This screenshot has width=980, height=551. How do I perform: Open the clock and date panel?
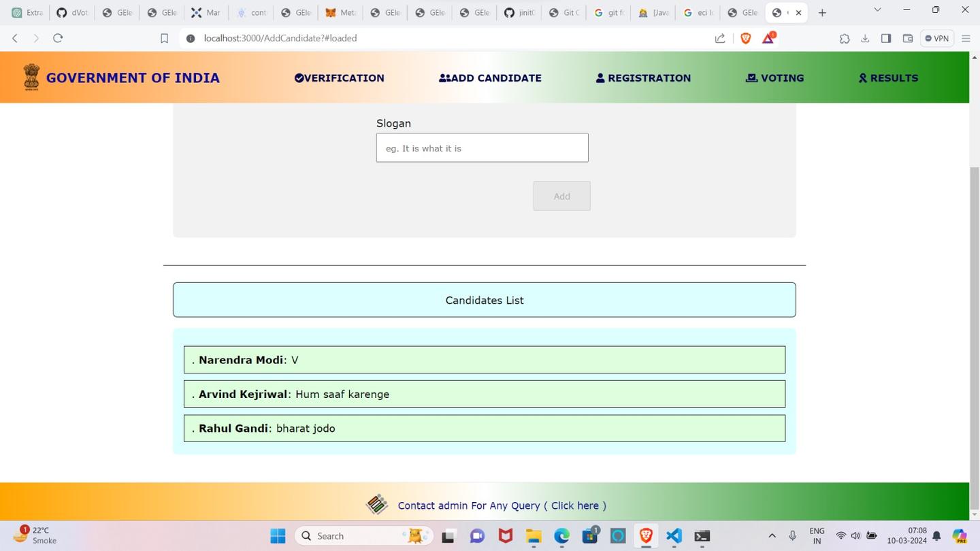tap(907, 536)
